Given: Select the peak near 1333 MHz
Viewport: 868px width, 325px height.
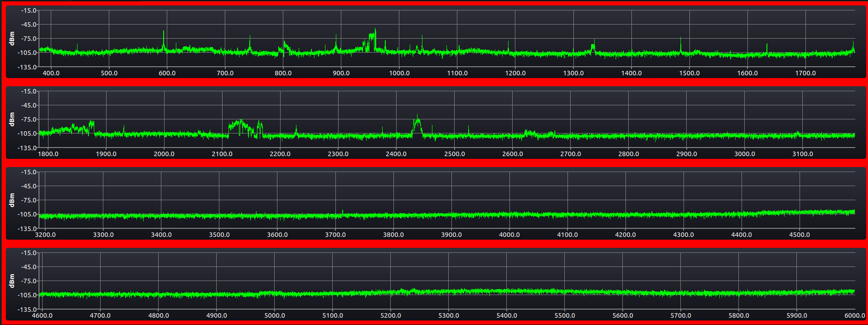Looking at the screenshot, I should (593, 48).
